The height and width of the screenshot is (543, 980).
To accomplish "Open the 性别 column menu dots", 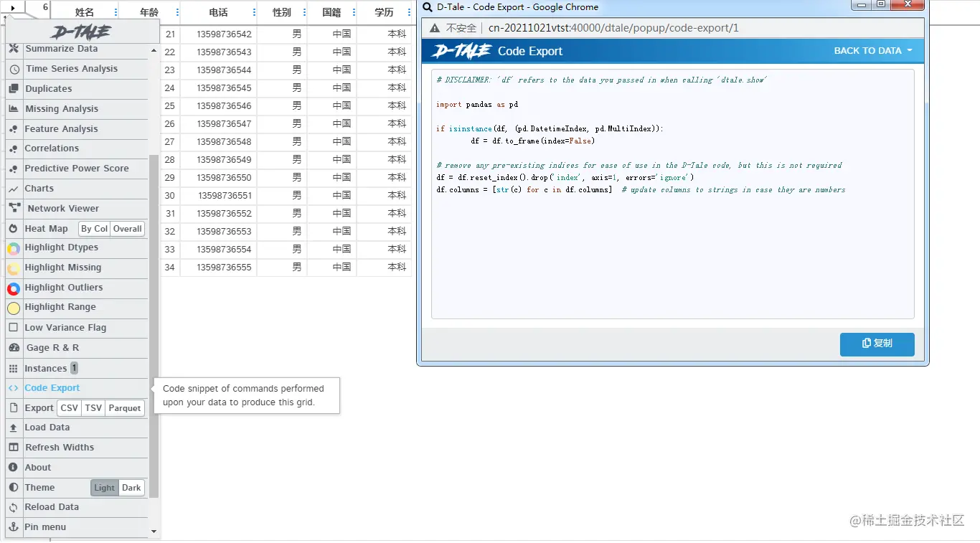I will pos(304,12).
